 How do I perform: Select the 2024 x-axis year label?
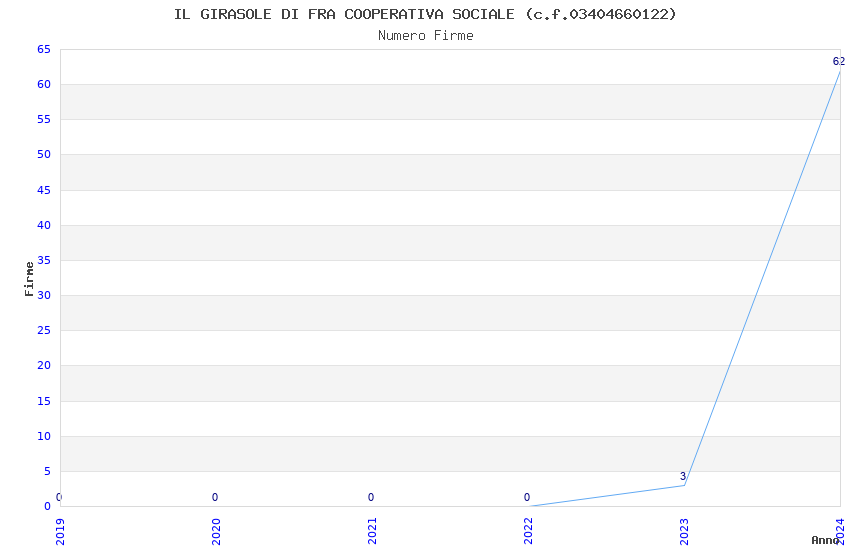point(841,532)
